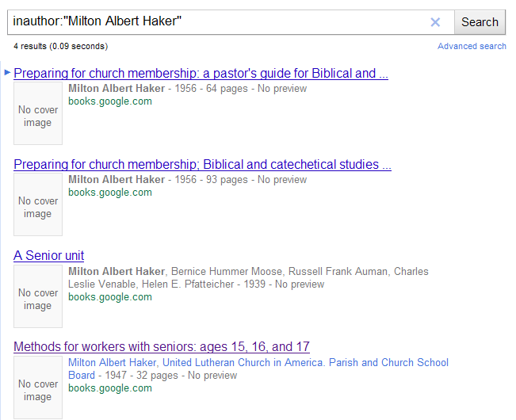The height and width of the screenshot is (420, 516).
Task: Open 'Preparing for church membership: a pastor's guide' result
Action: point(201,74)
